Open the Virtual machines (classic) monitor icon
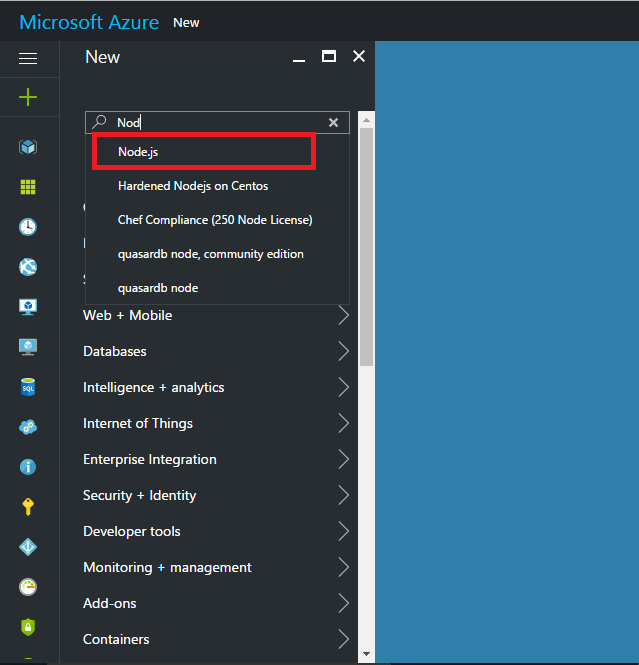The height and width of the screenshot is (665, 639). [28, 307]
